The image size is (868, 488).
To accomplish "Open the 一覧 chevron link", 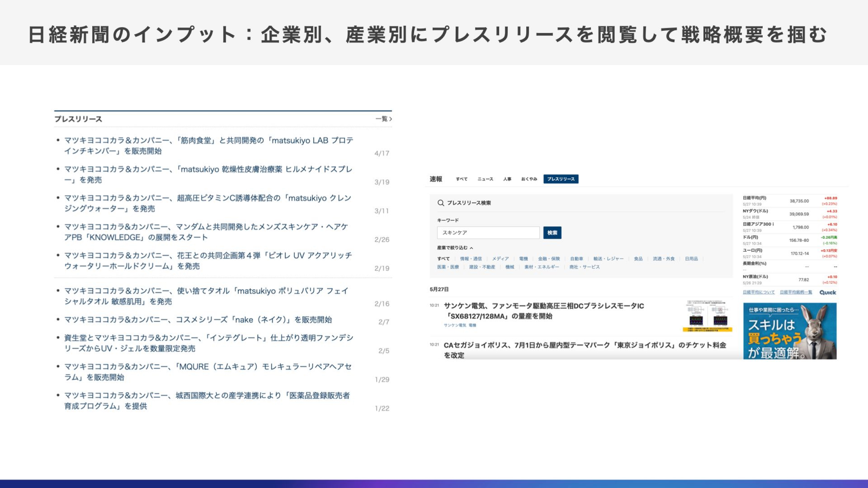I will [384, 119].
